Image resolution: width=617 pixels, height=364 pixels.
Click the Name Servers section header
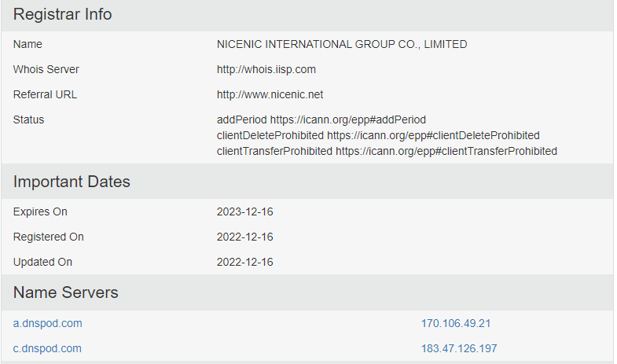pos(66,292)
